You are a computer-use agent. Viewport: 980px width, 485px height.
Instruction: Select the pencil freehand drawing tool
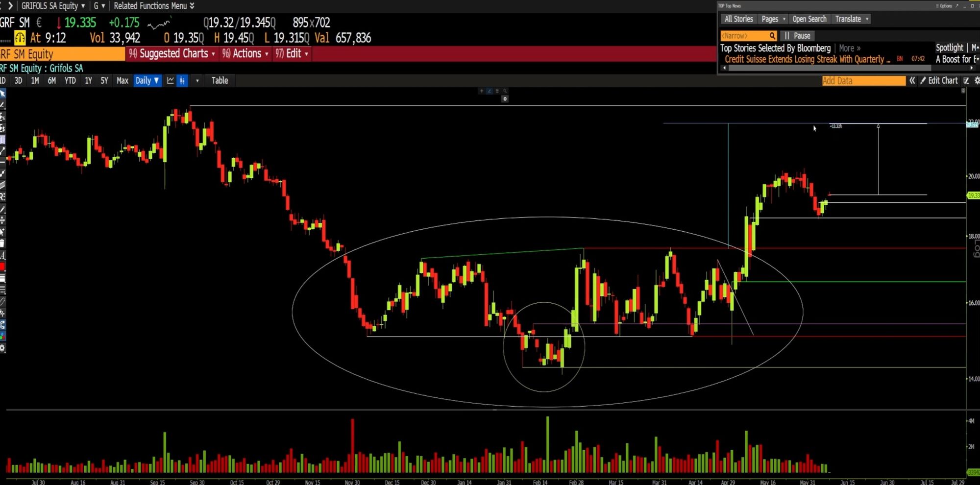point(2,209)
